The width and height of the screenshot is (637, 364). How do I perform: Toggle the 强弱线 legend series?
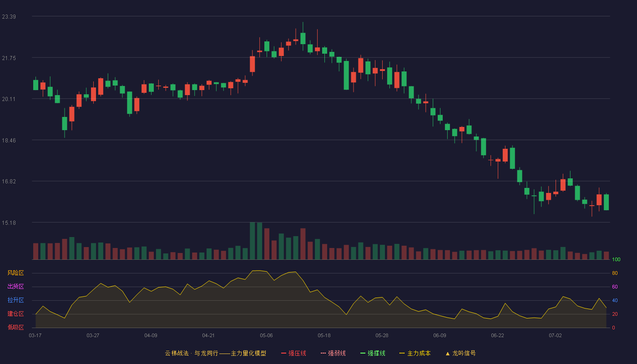[x=333, y=353]
